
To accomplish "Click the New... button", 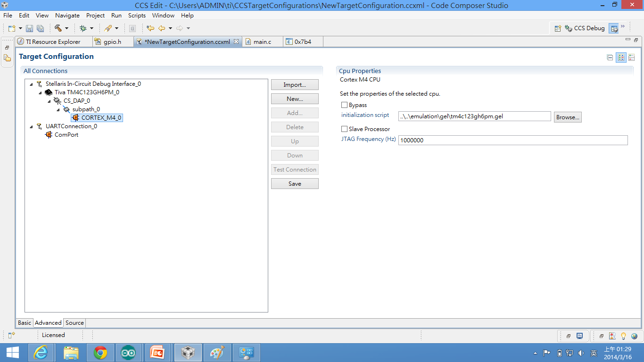I will tap(295, 99).
